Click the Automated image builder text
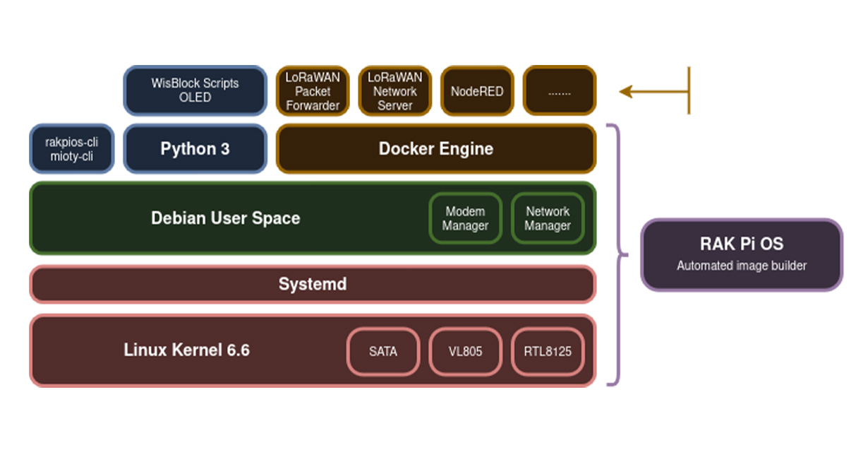 tap(742, 266)
